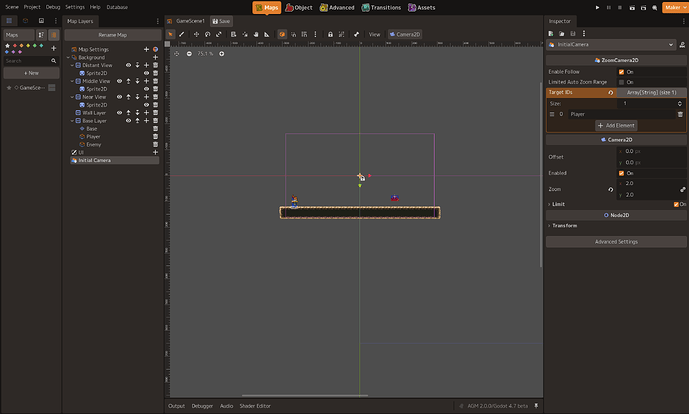Screen dimensions: 689x414
Task: Click the lock selected node icon
Action: click(330, 34)
